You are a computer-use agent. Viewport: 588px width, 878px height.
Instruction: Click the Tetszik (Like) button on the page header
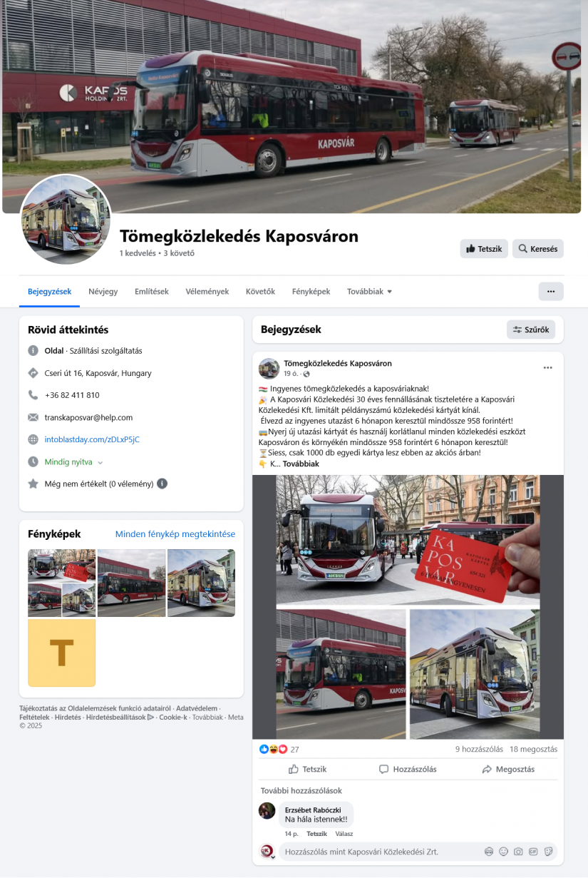click(x=484, y=249)
